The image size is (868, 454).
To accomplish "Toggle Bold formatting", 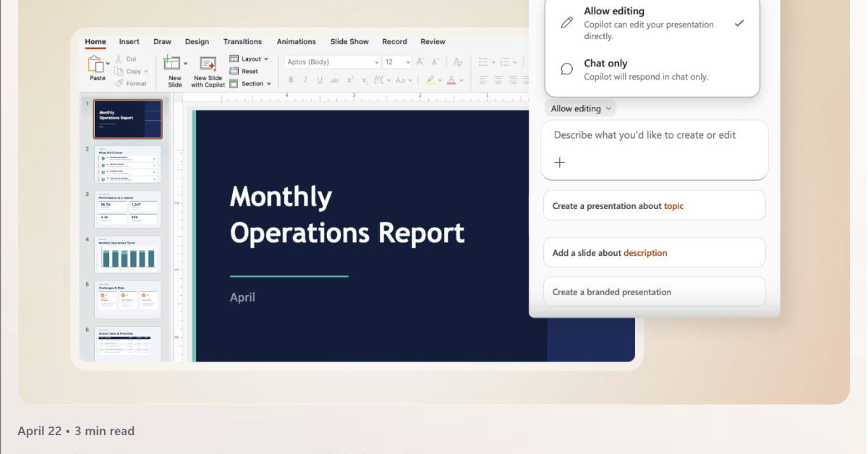I will (x=291, y=80).
